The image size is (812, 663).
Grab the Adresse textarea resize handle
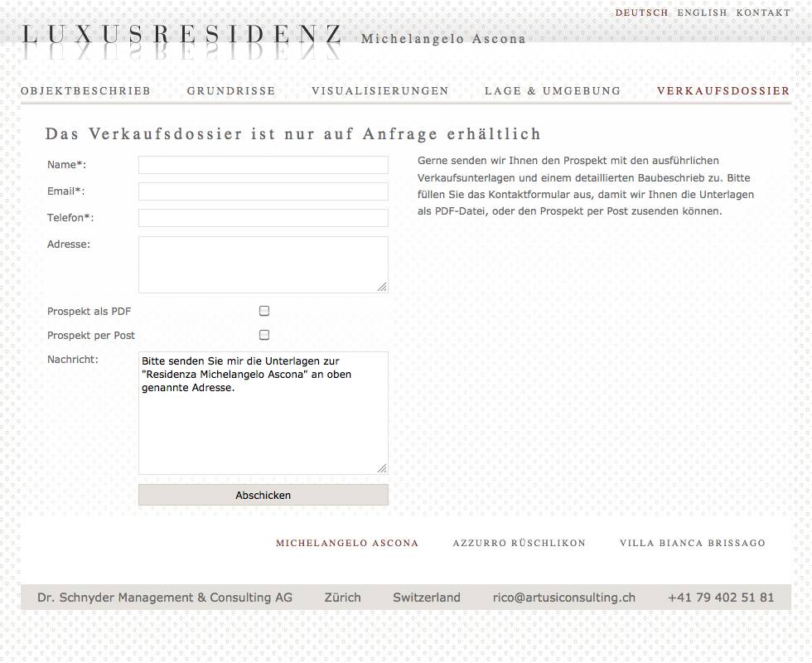click(382, 287)
